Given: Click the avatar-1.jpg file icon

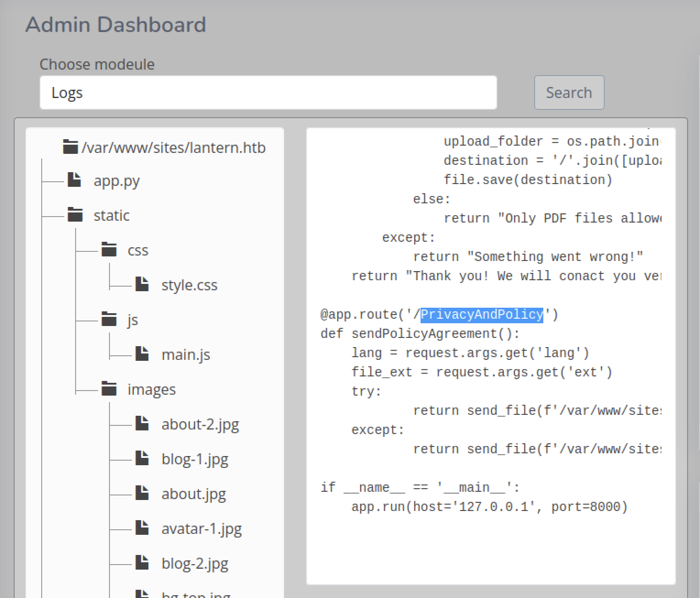Looking at the screenshot, I should click(142, 528).
